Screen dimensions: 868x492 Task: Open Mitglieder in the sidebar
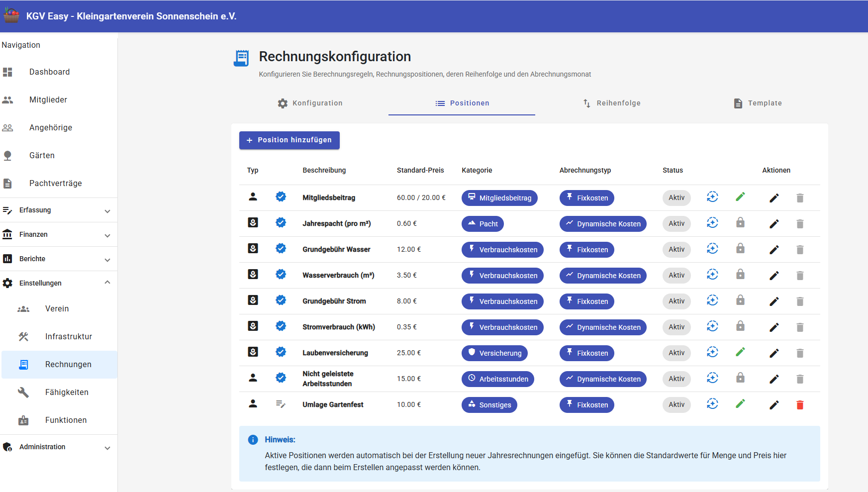(x=59, y=100)
